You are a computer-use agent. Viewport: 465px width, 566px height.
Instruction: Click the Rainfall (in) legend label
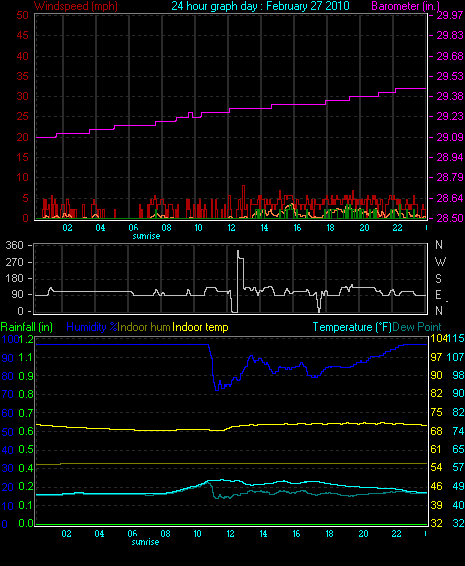(x=27, y=327)
